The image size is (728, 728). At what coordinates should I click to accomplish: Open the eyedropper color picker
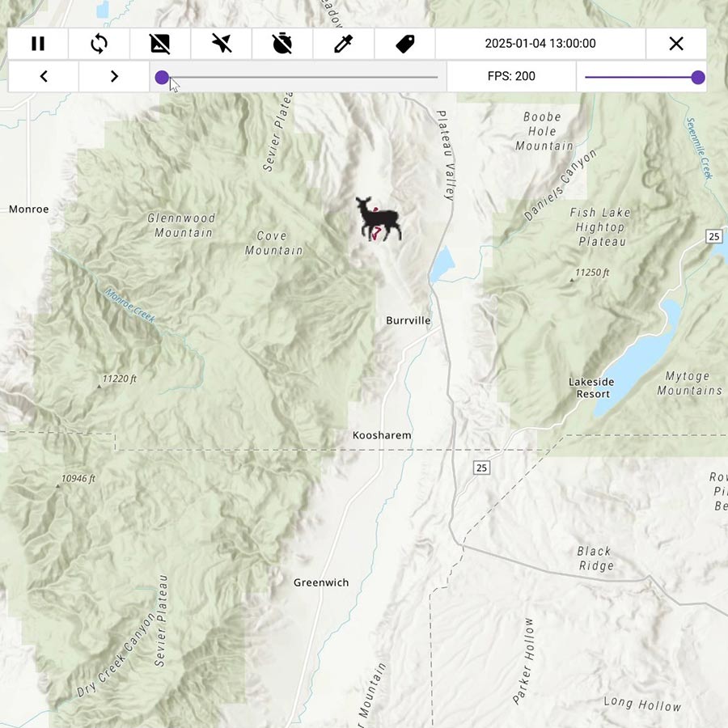tap(343, 44)
